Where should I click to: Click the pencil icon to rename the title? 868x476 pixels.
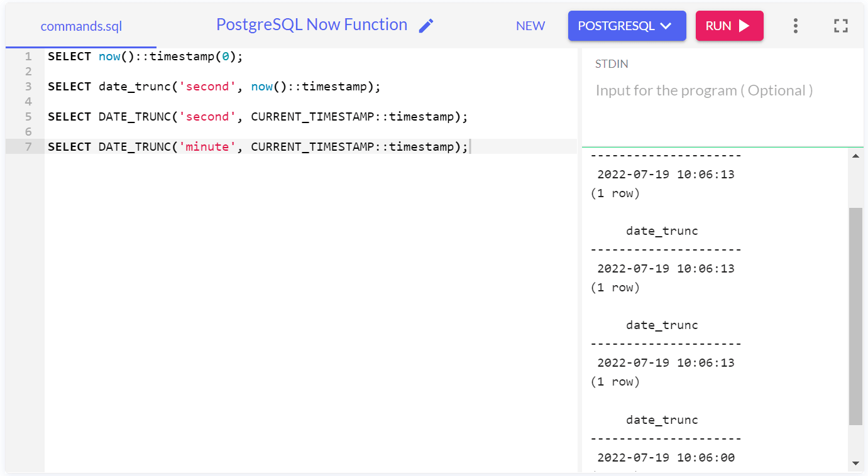(x=426, y=26)
